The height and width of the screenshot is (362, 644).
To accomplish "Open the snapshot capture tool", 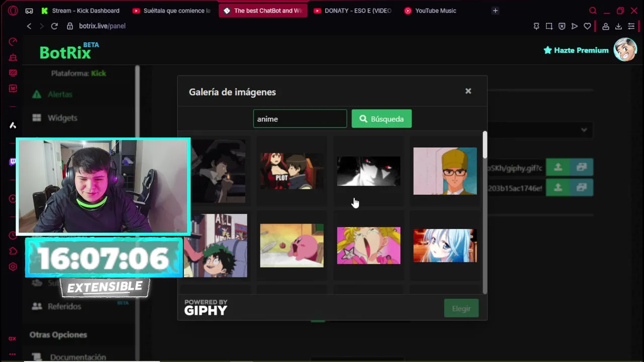I will coord(549,26).
